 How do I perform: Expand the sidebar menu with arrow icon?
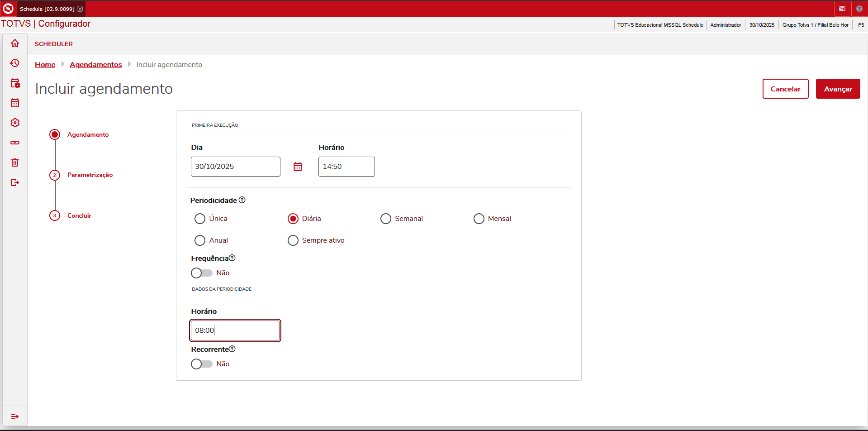[x=15, y=417]
